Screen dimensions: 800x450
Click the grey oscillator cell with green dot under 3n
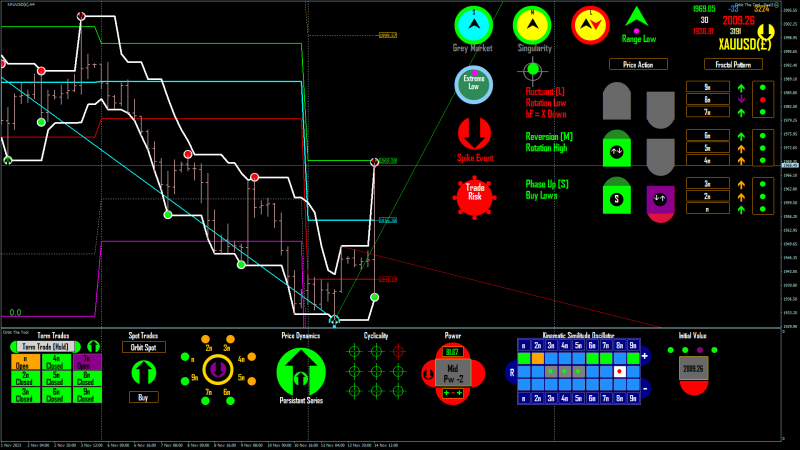(x=551, y=371)
